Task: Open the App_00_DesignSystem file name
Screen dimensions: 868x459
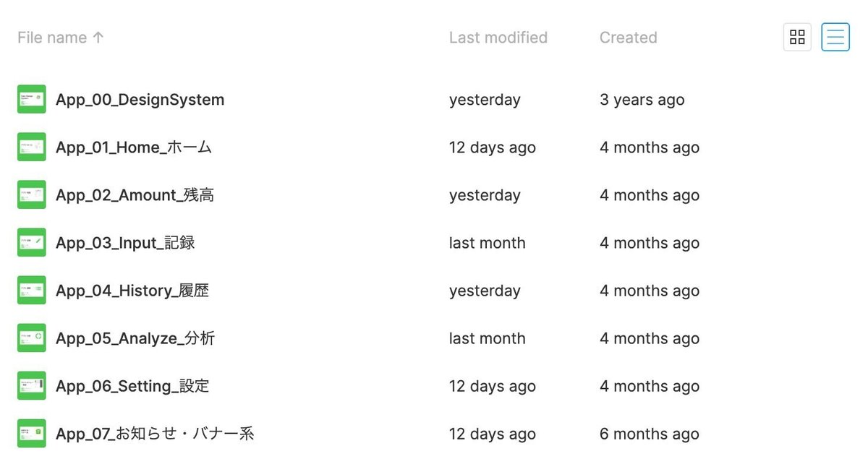Action: point(140,100)
